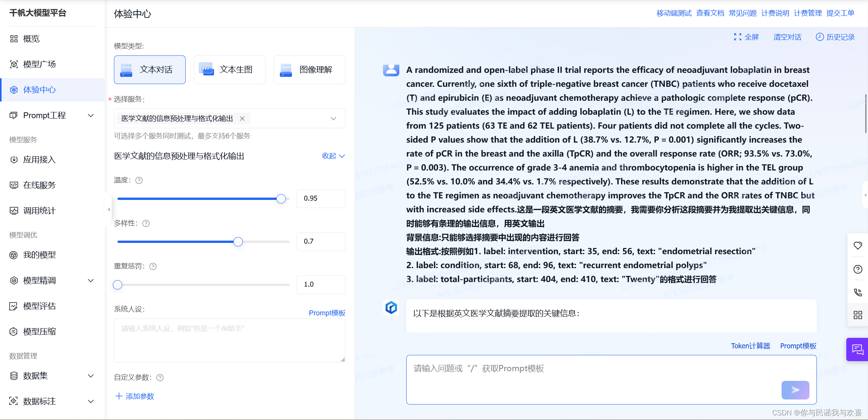Click the 清空对话 link
Viewport: 868px width, 420px height.
(x=787, y=37)
